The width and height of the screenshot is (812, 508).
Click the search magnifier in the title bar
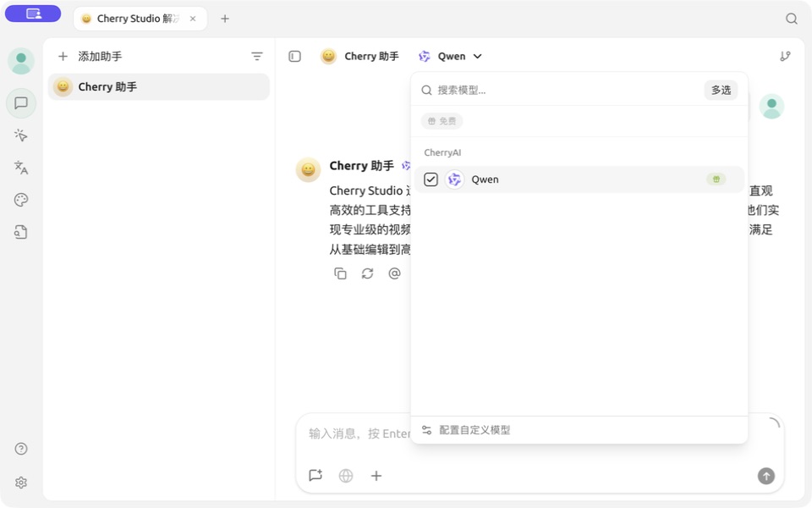(x=792, y=19)
